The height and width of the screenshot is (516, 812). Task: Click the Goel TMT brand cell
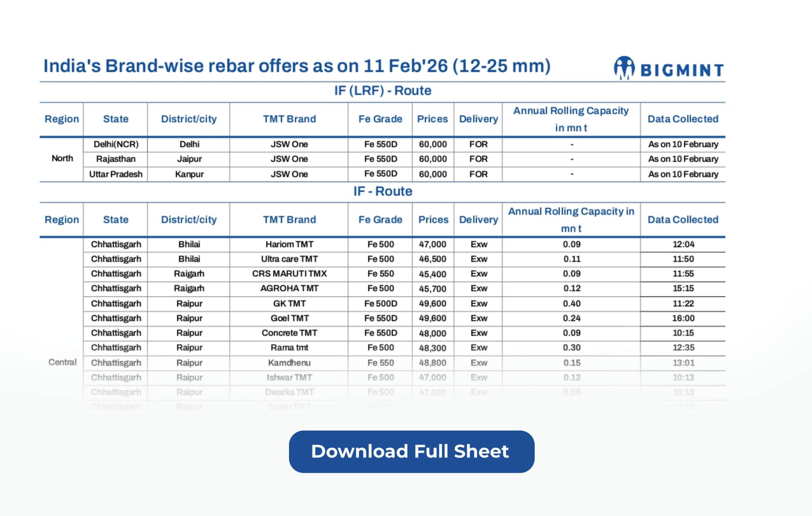[x=289, y=318]
